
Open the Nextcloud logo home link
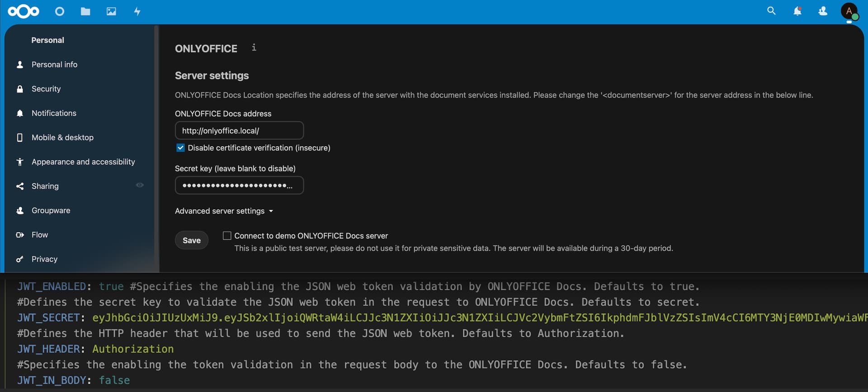click(24, 11)
